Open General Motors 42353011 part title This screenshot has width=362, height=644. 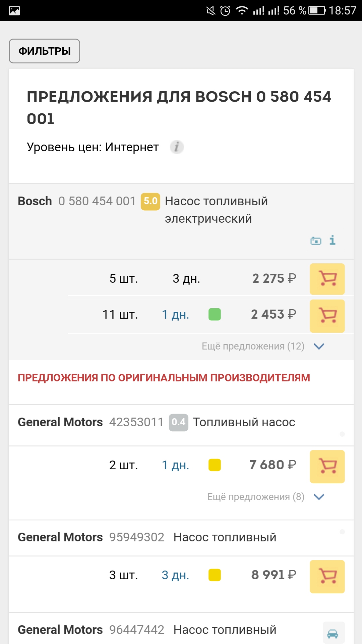(x=244, y=422)
